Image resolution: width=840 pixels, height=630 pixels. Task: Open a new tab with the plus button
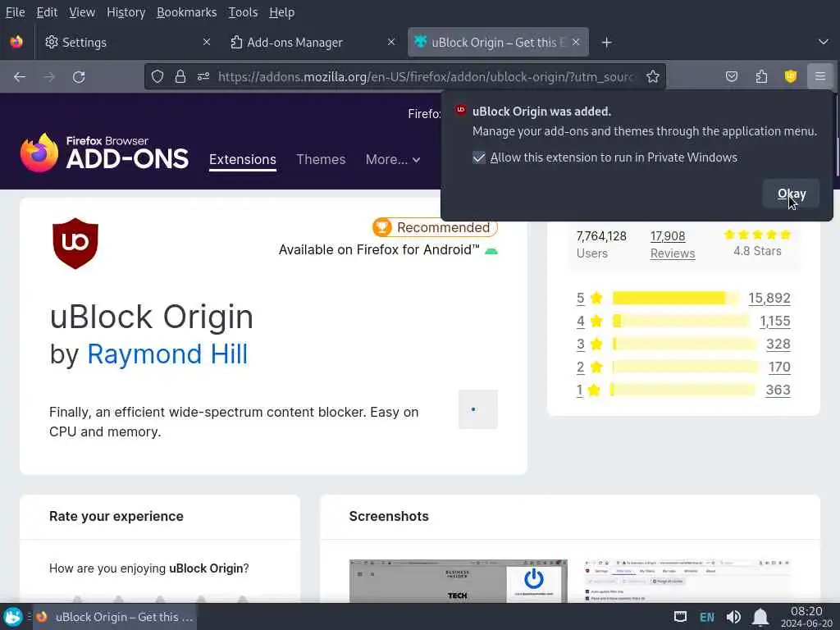coord(606,43)
